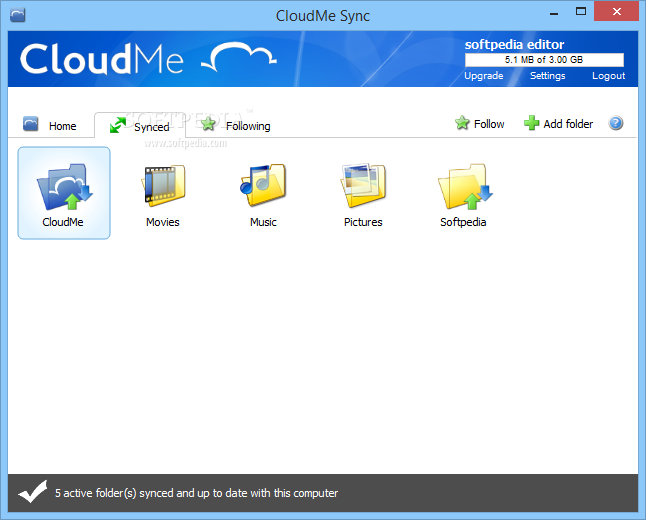Open the Music folder icon
The width and height of the screenshot is (646, 520).
263,185
